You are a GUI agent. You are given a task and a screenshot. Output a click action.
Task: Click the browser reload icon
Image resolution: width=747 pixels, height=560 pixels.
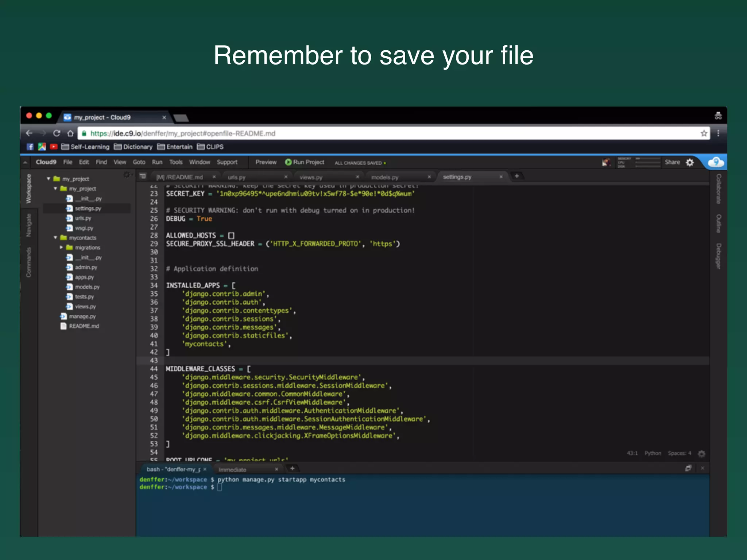[x=57, y=133]
